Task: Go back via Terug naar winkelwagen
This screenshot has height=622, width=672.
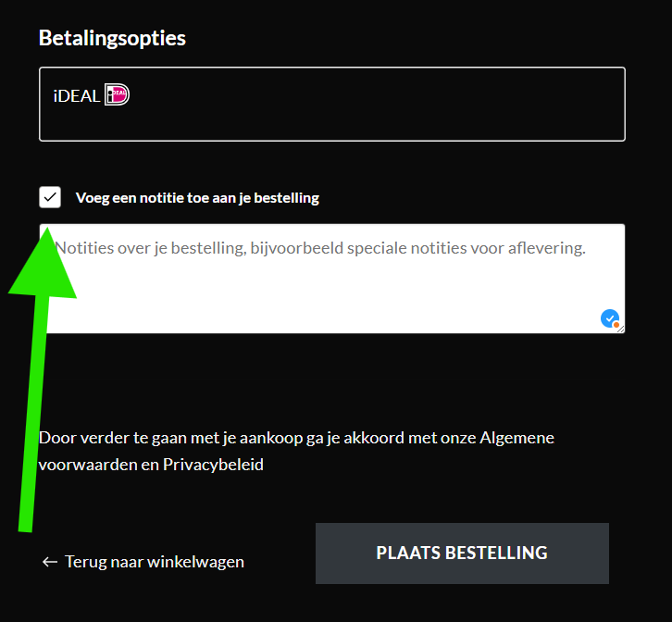Action: (x=154, y=562)
